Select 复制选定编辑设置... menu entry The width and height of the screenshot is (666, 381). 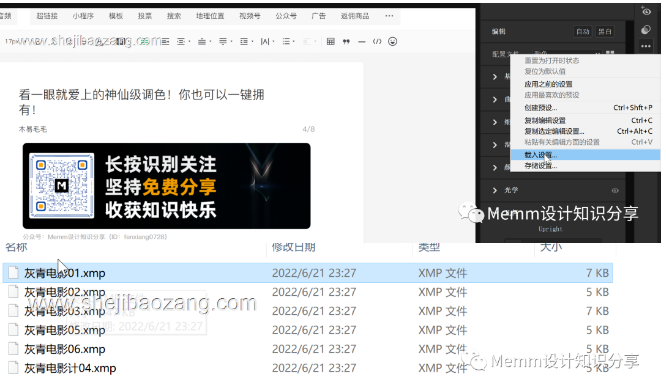pyautogui.click(x=585, y=131)
